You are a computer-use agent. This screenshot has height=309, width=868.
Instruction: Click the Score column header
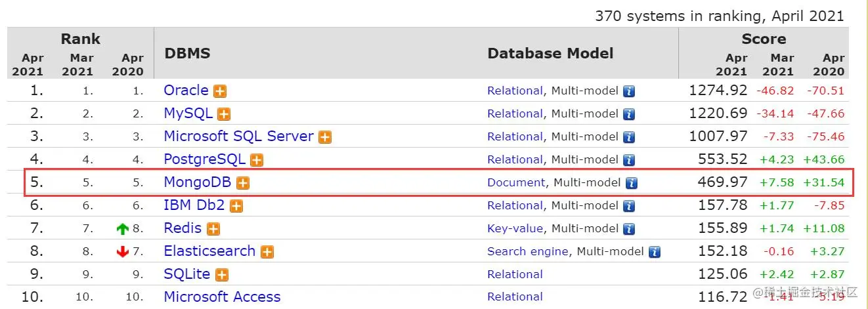pyautogui.click(x=764, y=39)
